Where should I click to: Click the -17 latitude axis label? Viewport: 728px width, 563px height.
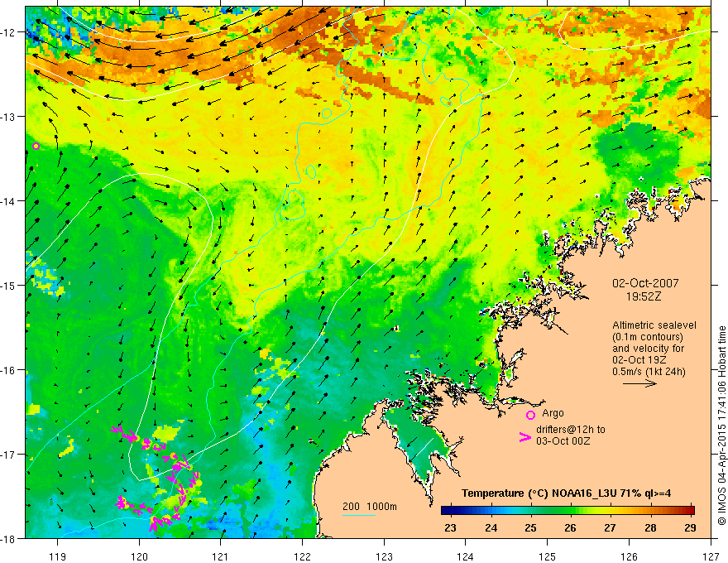pos(9,455)
